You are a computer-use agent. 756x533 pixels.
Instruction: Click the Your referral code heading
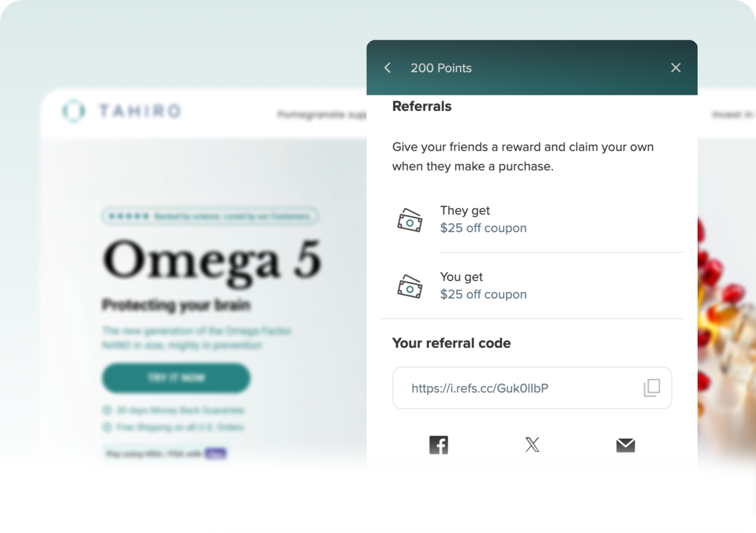click(x=451, y=343)
